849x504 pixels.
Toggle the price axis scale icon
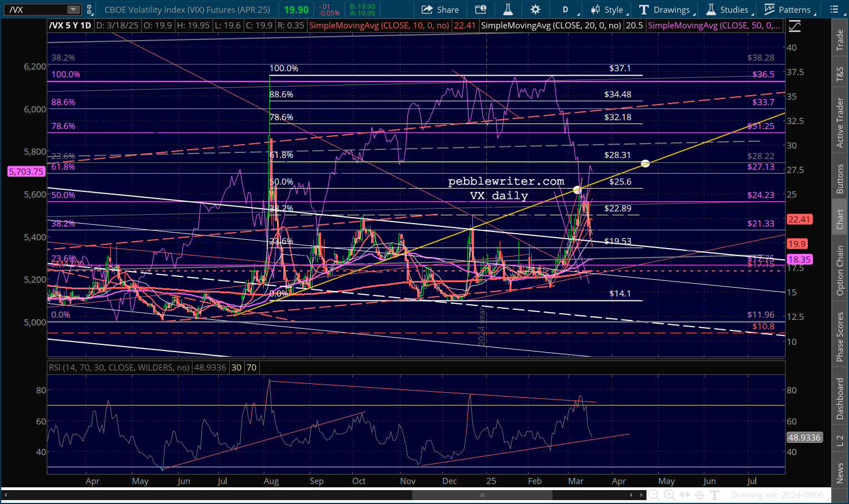tap(794, 26)
